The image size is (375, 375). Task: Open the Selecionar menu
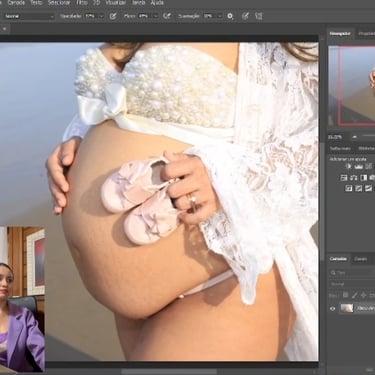pos(59,3)
